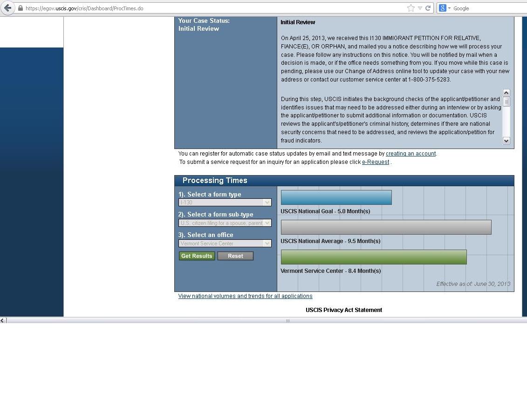Open the form type dropdown showing I-130
This screenshot has height=420, width=527.
click(225, 202)
